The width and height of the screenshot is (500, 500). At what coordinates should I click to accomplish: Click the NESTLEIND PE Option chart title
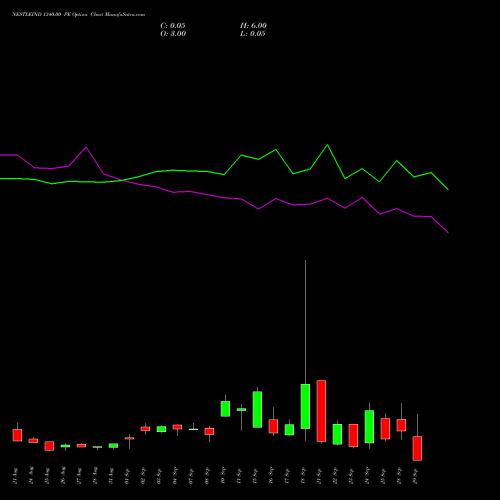pyautogui.click(x=78, y=15)
